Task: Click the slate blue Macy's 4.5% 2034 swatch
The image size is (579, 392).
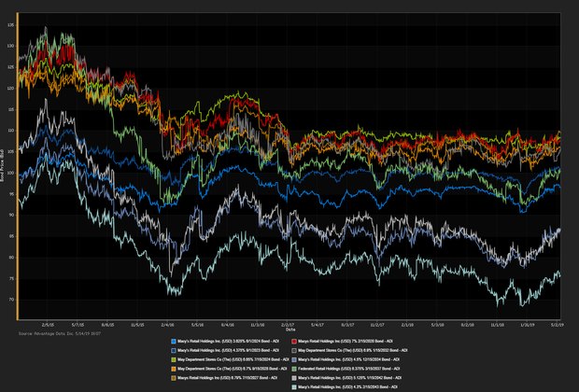Action: tap(294, 359)
